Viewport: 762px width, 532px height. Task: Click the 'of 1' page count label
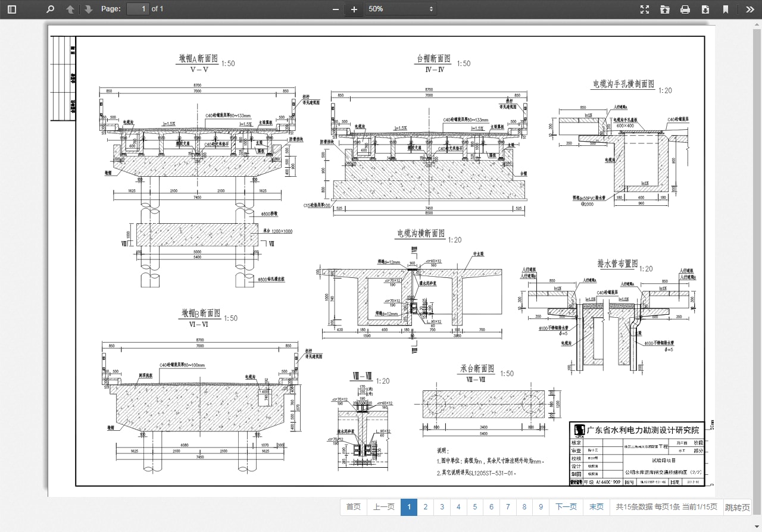(157, 9)
